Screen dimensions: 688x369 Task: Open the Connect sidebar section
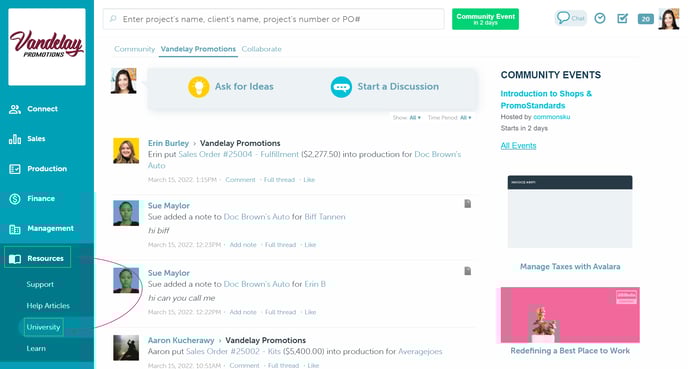click(33, 109)
